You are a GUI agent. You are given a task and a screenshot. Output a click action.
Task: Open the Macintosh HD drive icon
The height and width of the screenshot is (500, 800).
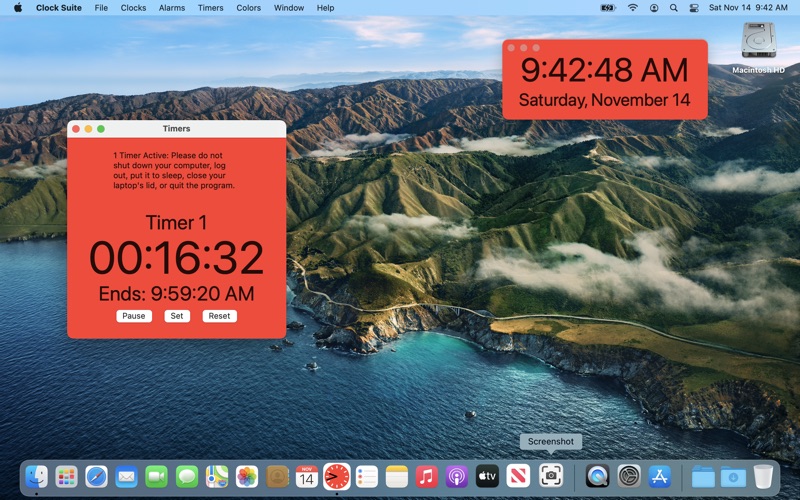pos(758,43)
